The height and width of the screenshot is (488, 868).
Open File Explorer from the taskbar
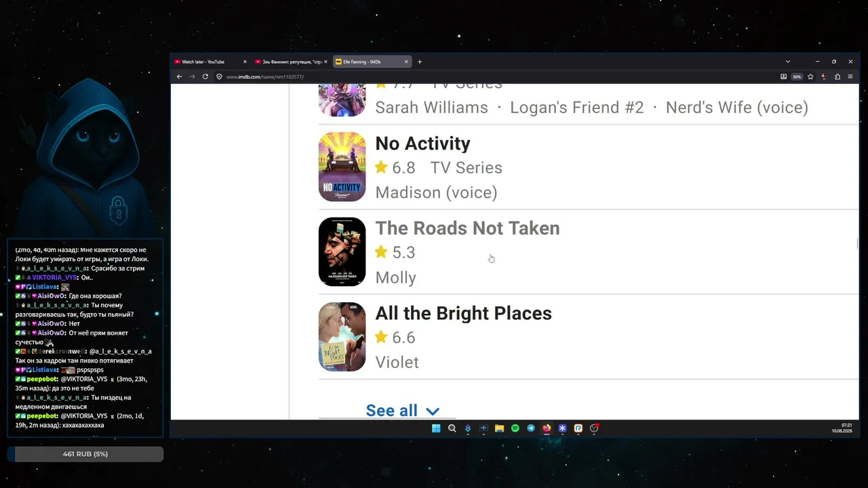coord(499,428)
